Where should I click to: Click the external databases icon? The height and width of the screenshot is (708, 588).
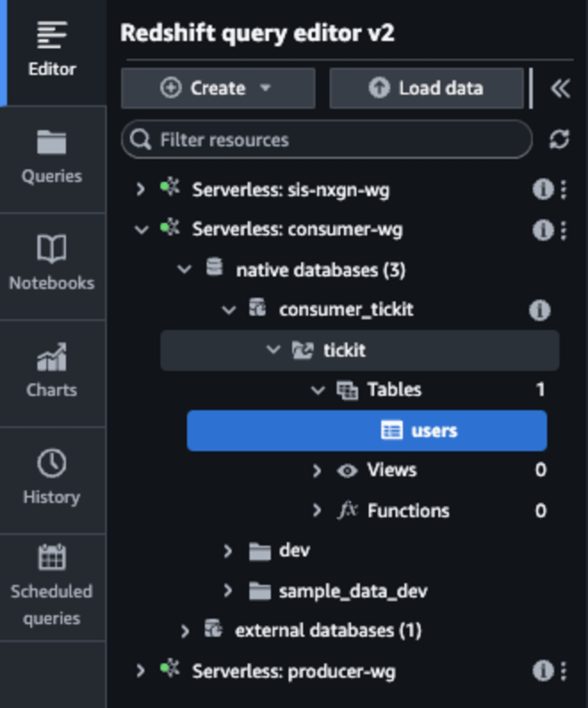(x=214, y=628)
